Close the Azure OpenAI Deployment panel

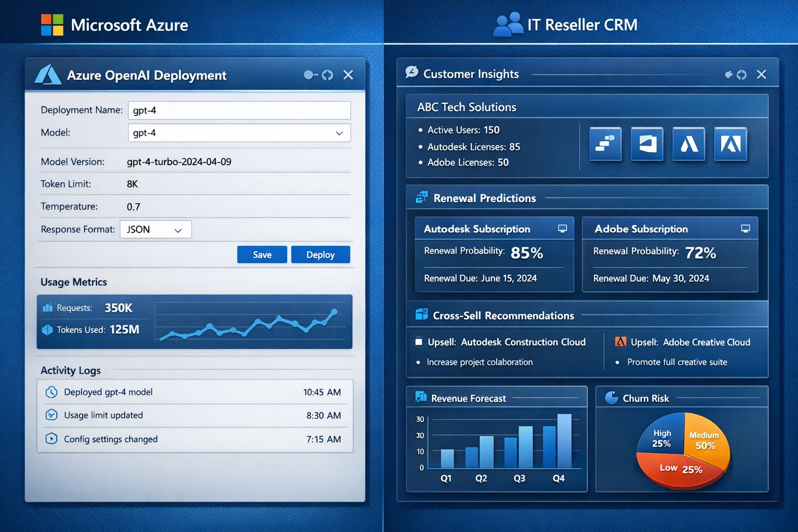(348, 75)
